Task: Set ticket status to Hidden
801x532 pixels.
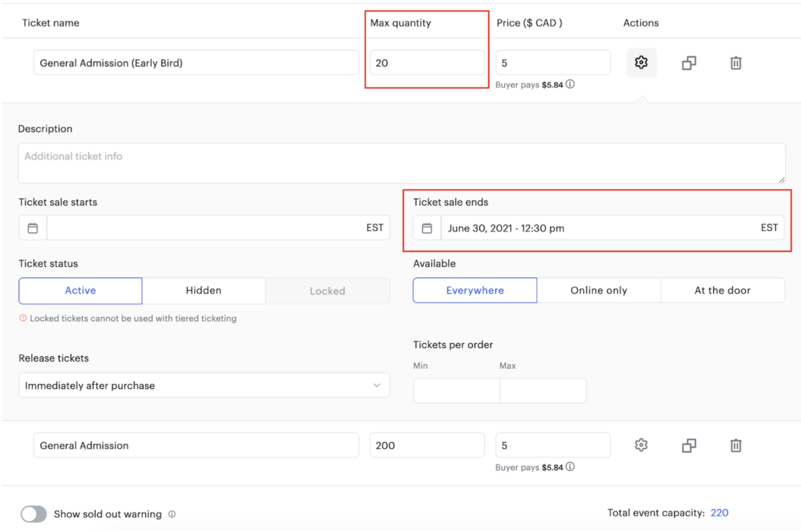Action: click(x=204, y=290)
